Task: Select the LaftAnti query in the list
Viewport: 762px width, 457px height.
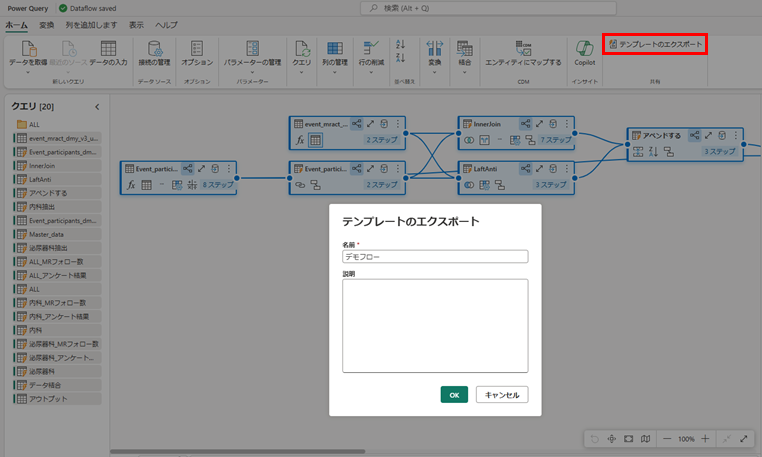Action: click(x=57, y=179)
